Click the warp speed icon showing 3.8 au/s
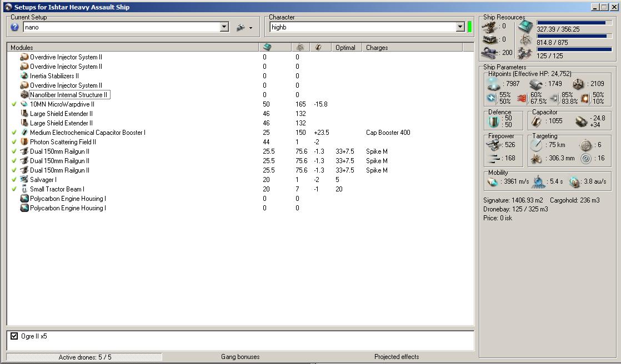The image size is (621, 364). tap(574, 182)
